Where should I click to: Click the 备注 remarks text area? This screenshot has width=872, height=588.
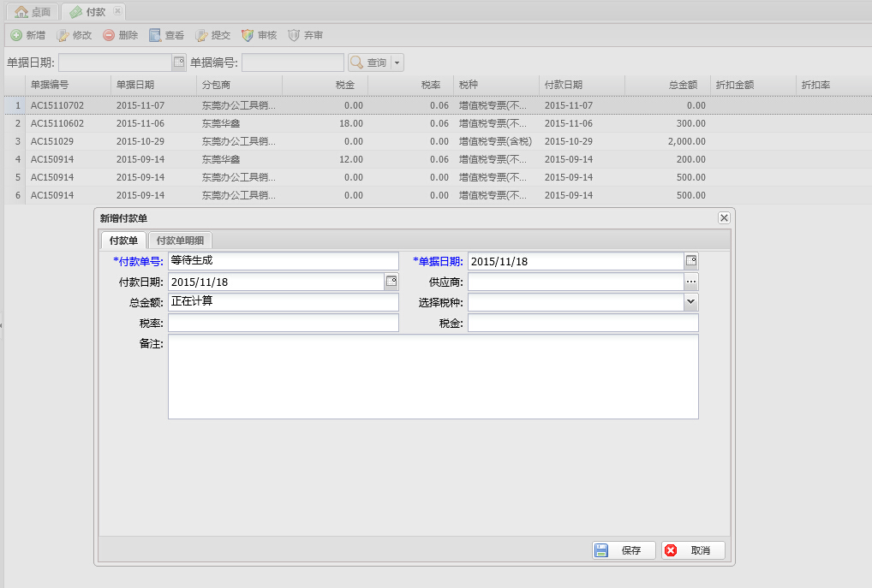[x=433, y=377]
